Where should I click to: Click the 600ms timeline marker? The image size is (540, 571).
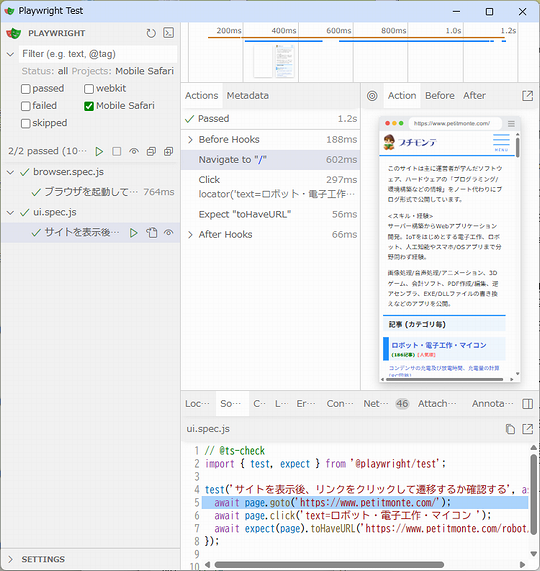339,31
